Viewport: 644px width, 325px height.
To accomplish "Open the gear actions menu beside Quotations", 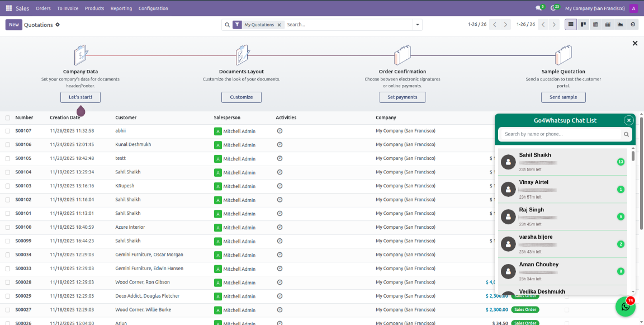I will pos(58,25).
